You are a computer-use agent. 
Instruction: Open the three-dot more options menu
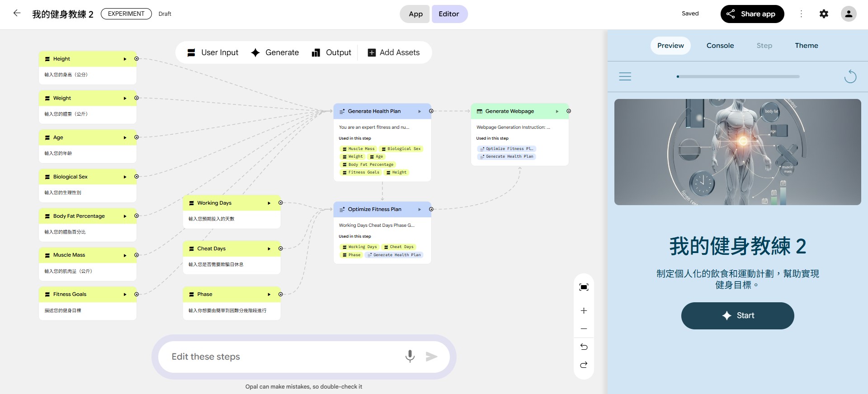click(801, 14)
